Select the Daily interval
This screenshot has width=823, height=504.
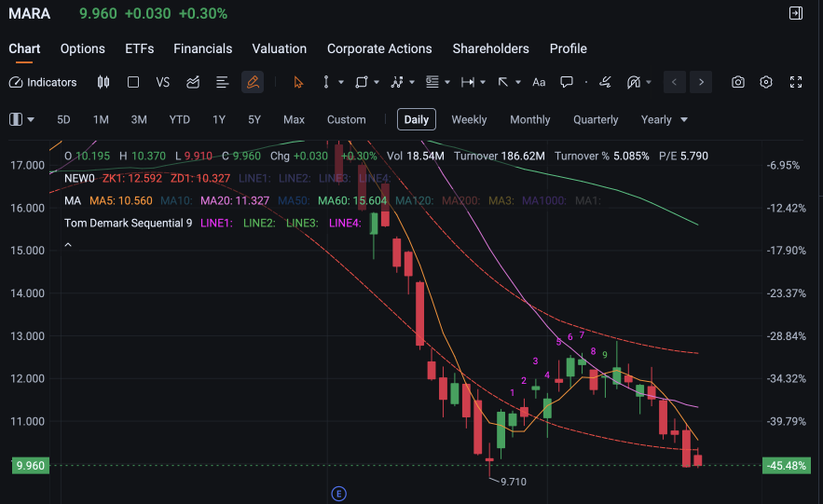click(x=417, y=119)
